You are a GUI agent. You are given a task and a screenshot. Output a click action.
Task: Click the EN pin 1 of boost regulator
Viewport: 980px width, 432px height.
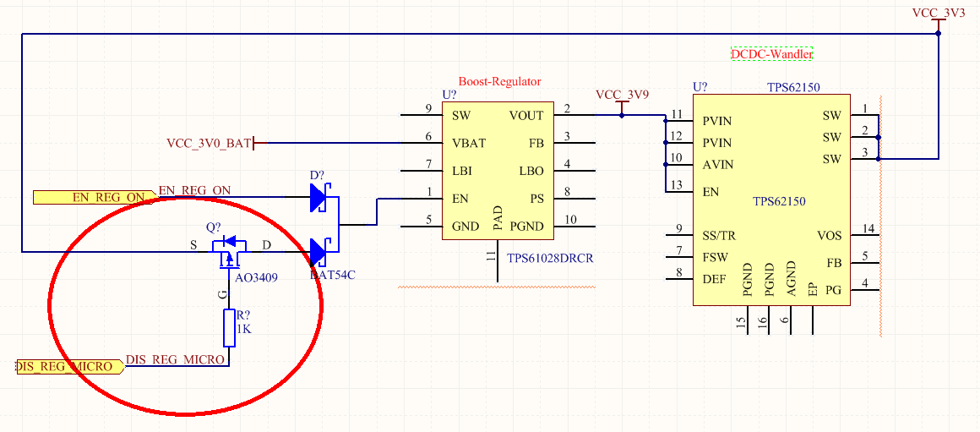pos(422,198)
